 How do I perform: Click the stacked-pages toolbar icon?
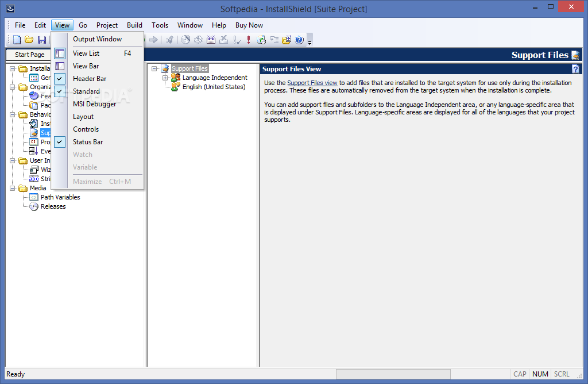[198, 40]
